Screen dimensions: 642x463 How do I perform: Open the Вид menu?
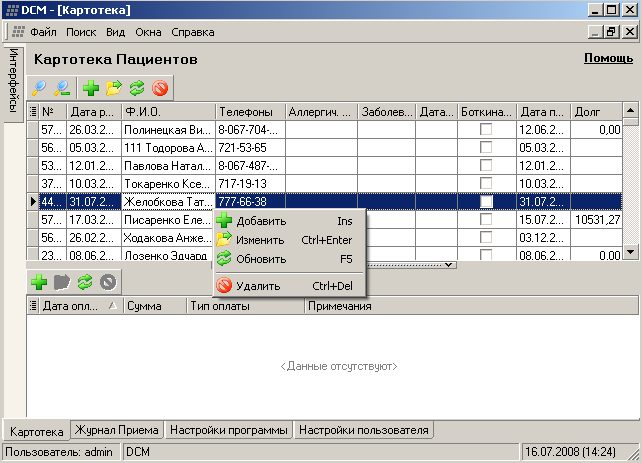point(115,32)
